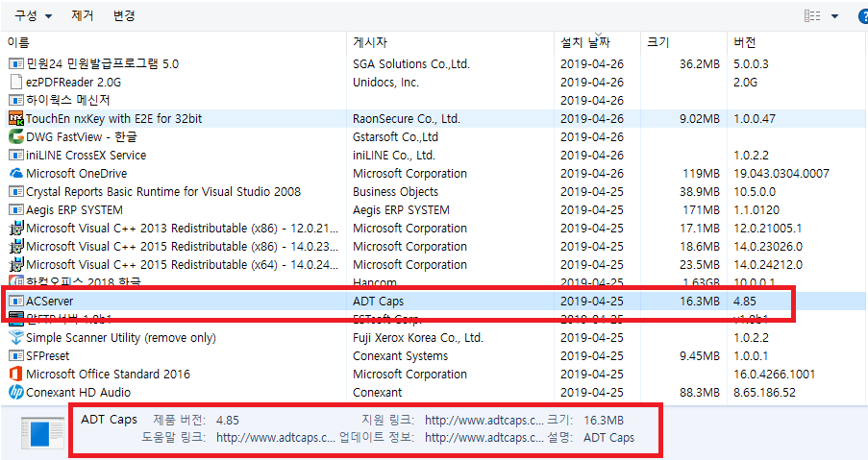
Task: Click version 16.0.4266.1001 of Office
Action: 774,375
